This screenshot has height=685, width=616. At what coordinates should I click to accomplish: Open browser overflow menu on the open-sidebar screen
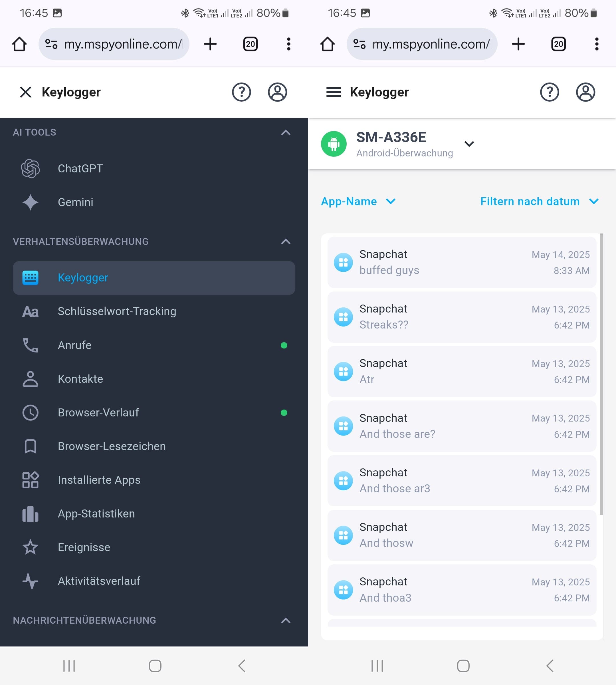[x=289, y=44]
